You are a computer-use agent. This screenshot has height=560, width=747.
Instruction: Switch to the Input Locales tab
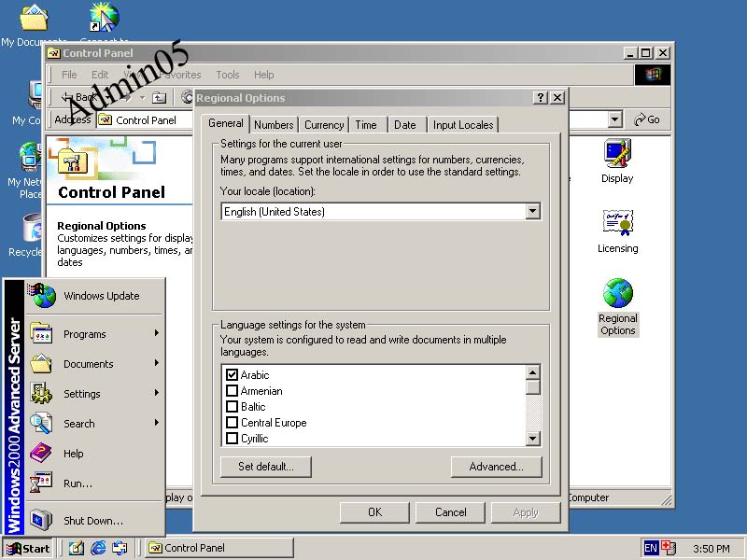tap(462, 125)
